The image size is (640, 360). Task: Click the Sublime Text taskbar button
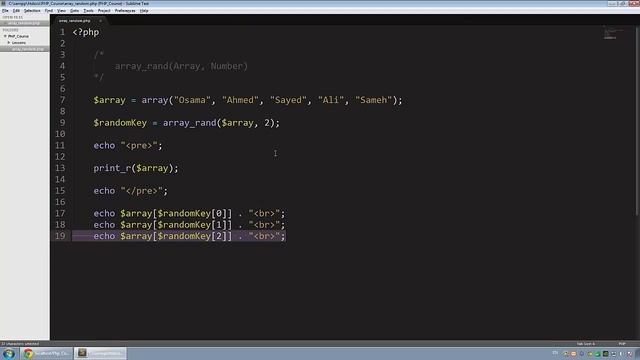click(x=100, y=353)
